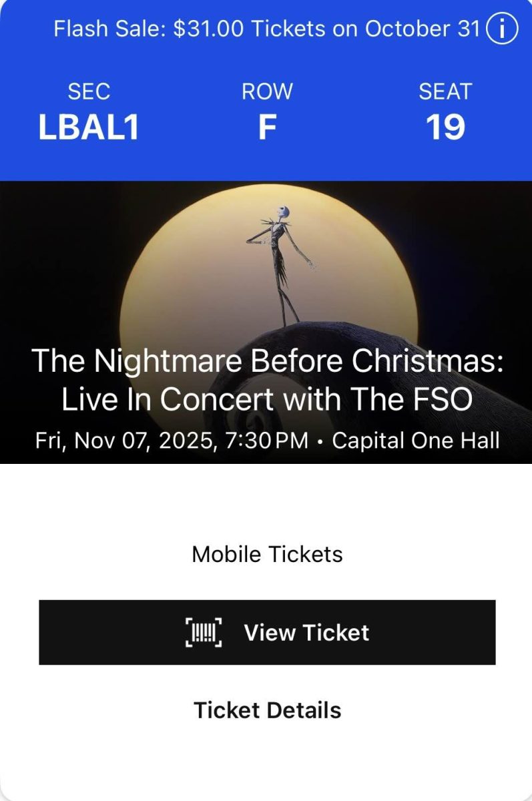Viewport: 532px width, 801px height.
Task: Click the Flash Sale $31.00 banner text
Action: [x=266, y=29]
